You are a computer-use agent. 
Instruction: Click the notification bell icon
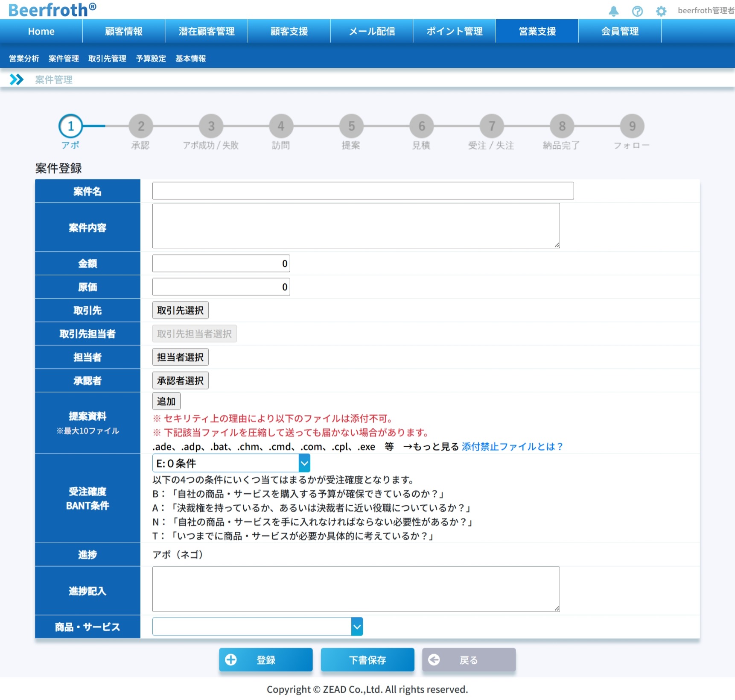pos(613,11)
